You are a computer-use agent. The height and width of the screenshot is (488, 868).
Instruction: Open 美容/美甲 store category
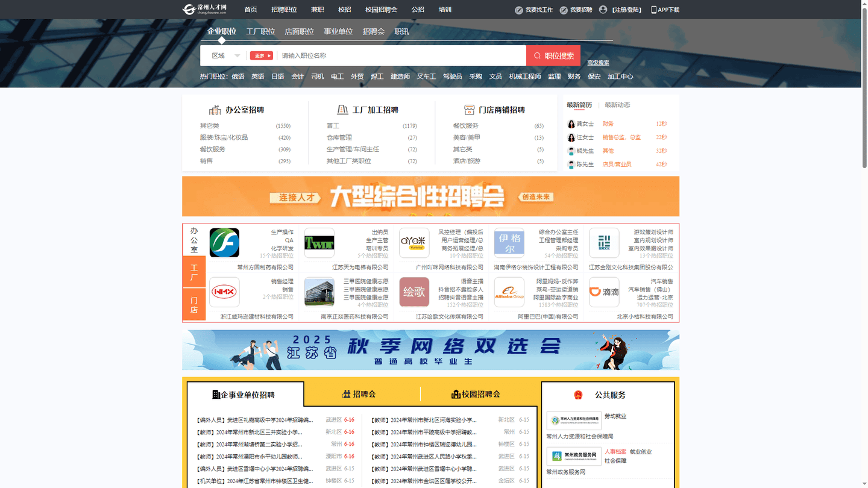(x=467, y=137)
